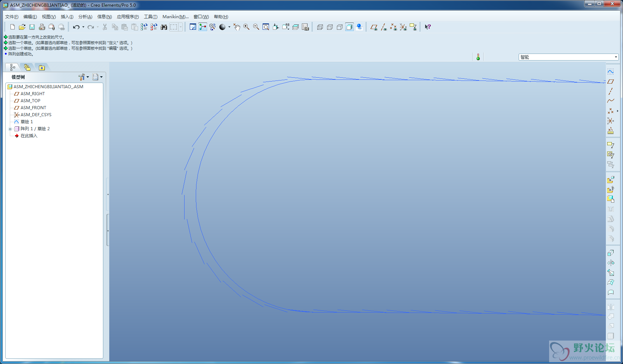623x364 pixels.
Task: Toggle wireframe display mode
Action: [x=320, y=27]
